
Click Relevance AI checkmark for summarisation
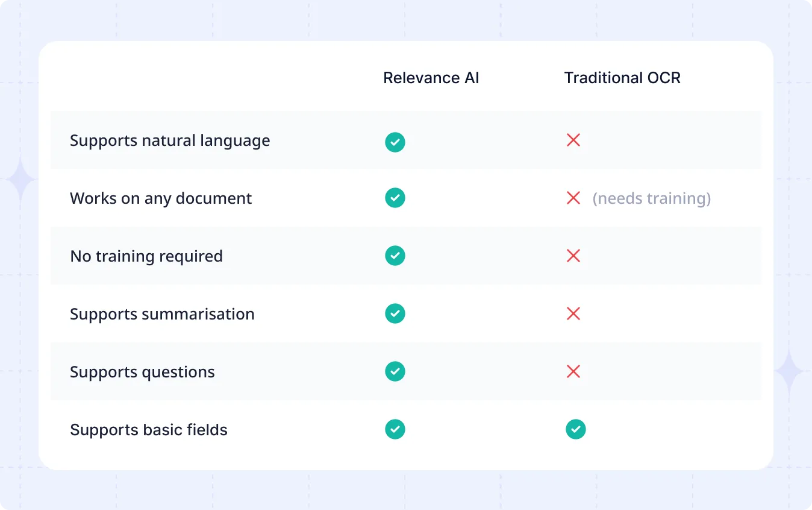tap(395, 313)
